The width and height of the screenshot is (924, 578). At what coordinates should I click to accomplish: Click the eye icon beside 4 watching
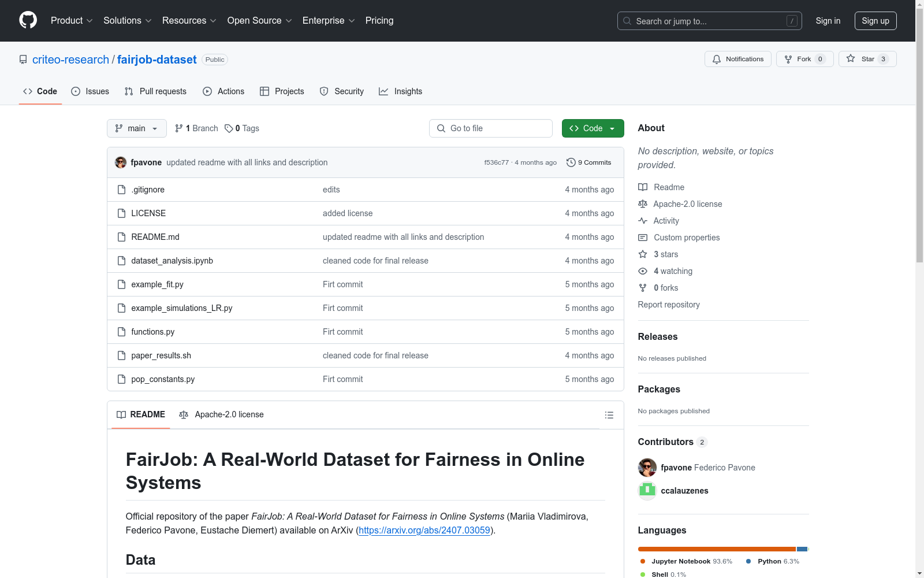click(x=643, y=271)
